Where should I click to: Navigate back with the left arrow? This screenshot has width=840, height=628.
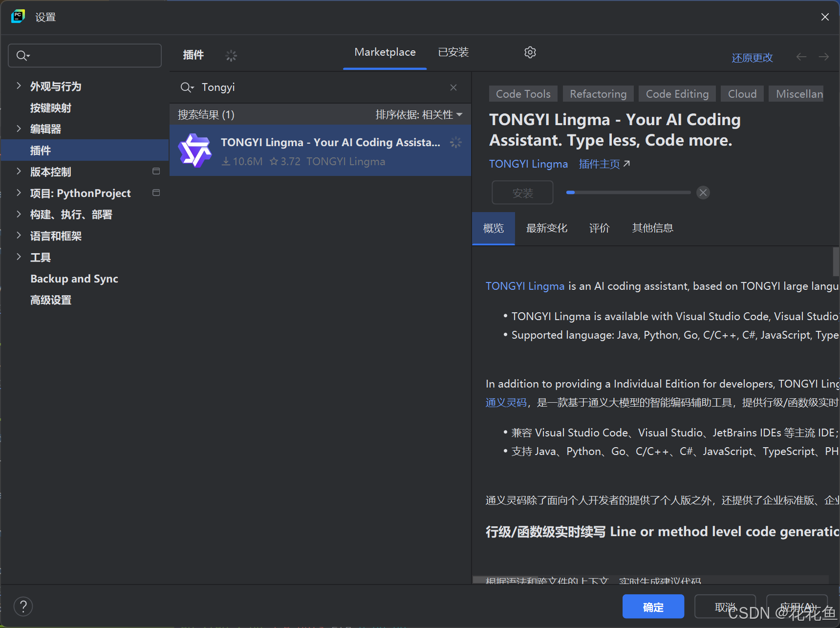[x=801, y=57]
